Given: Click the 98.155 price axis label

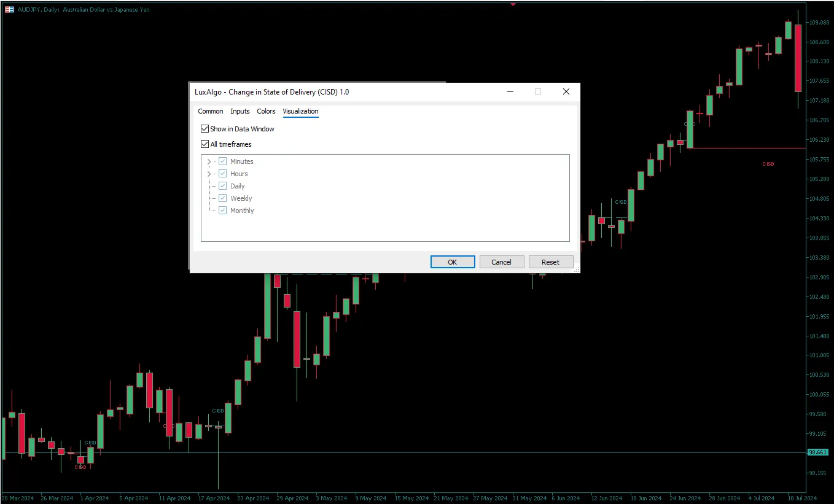Looking at the screenshot, I should [x=819, y=473].
